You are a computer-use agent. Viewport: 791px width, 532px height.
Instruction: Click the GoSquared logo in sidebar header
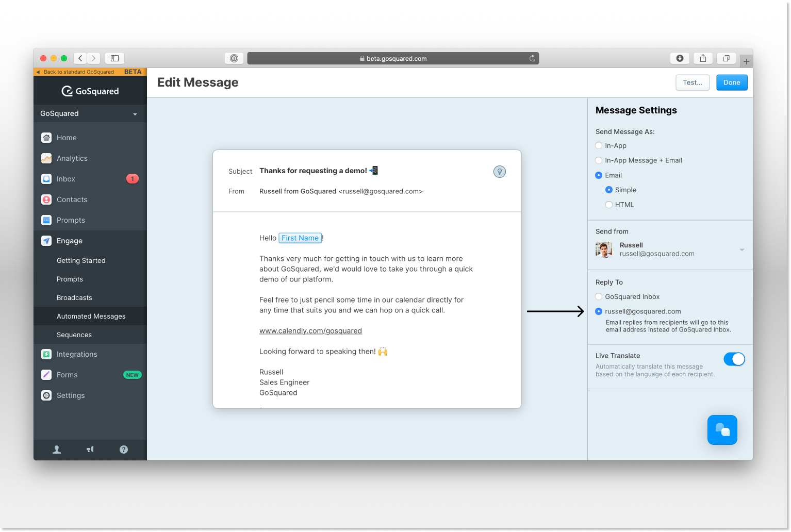point(90,91)
